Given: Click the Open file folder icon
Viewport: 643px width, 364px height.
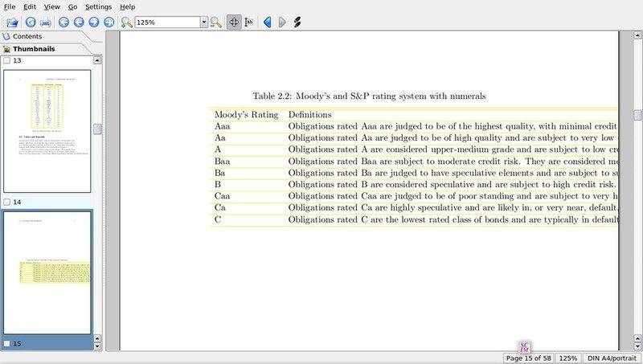Looking at the screenshot, I should (12, 22).
